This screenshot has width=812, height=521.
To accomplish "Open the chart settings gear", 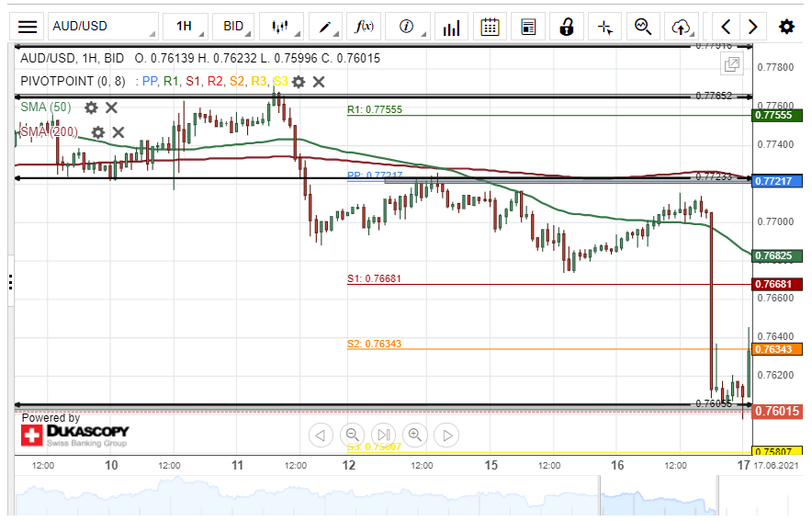I will (786, 27).
